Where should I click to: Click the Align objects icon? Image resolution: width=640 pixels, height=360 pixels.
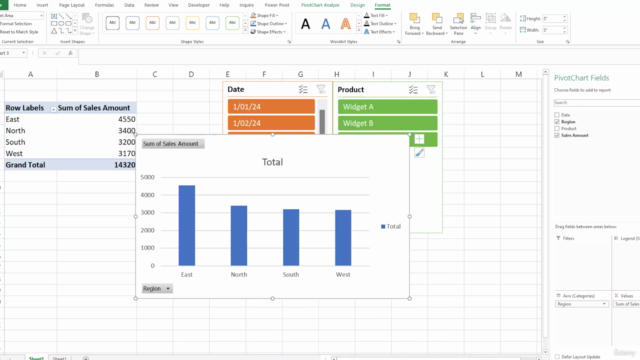(x=476, y=18)
